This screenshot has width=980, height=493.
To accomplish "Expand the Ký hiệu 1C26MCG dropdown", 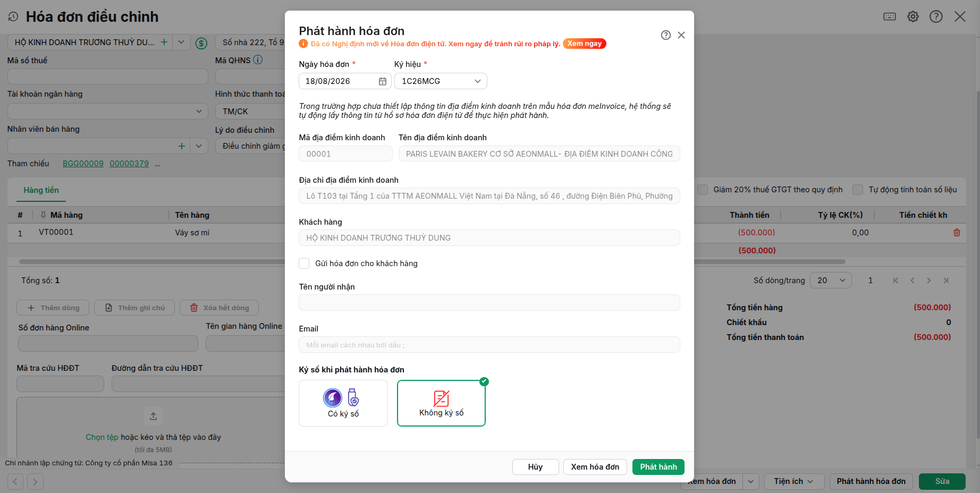I will pos(441,81).
